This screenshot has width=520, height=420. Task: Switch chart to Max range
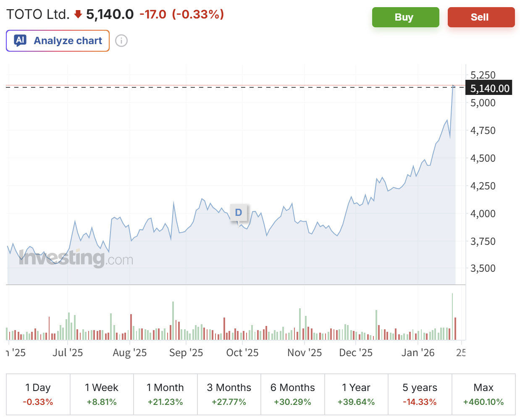[x=483, y=394]
